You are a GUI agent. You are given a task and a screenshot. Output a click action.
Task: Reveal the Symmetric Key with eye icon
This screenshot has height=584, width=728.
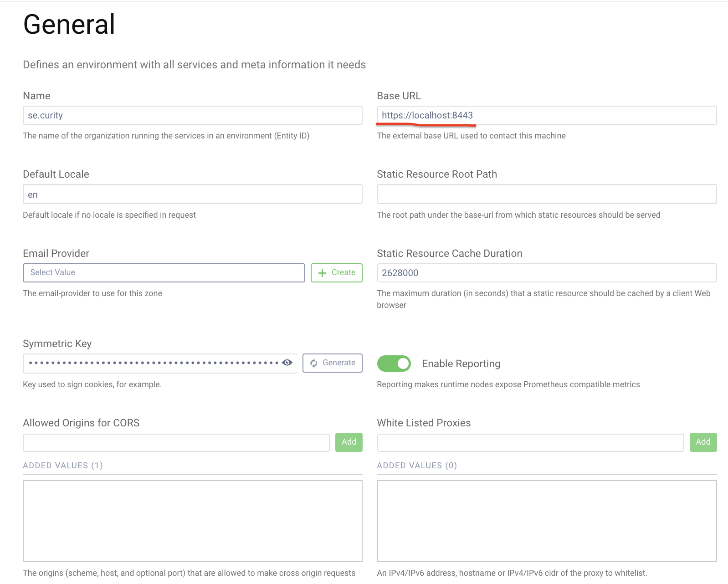(x=287, y=363)
